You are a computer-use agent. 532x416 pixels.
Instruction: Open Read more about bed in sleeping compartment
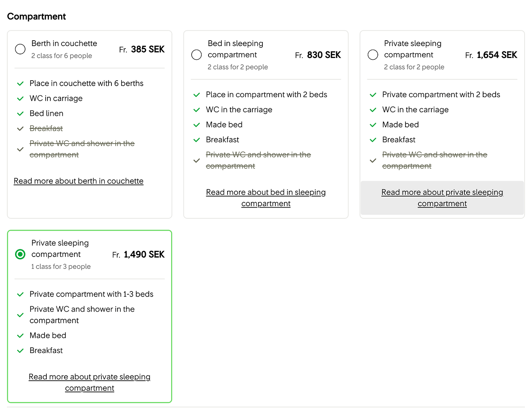click(x=266, y=198)
